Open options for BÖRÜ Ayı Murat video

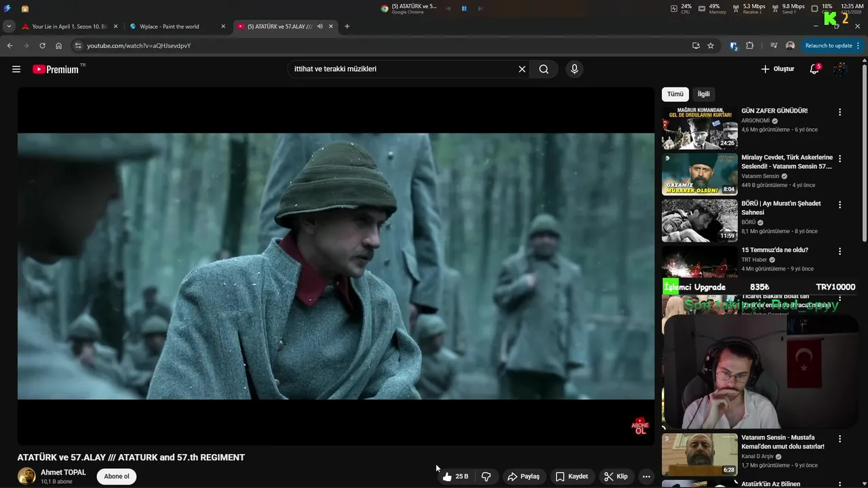(840, 205)
